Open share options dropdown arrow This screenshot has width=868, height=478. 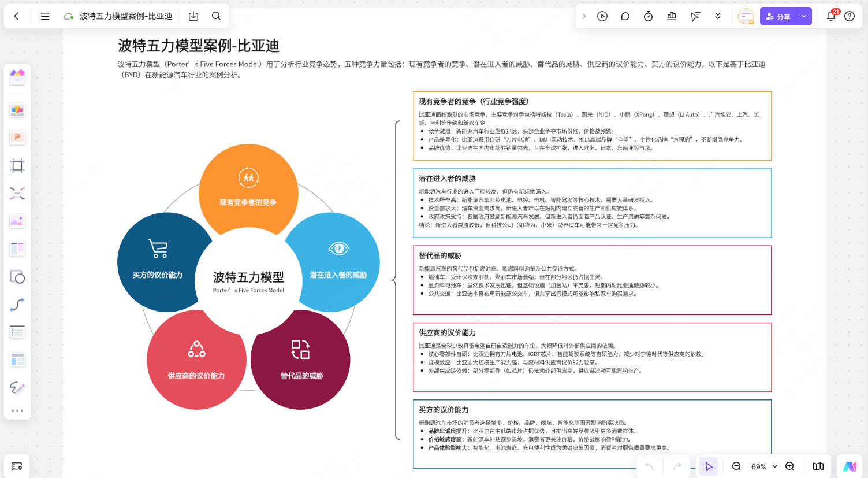pos(804,16)
